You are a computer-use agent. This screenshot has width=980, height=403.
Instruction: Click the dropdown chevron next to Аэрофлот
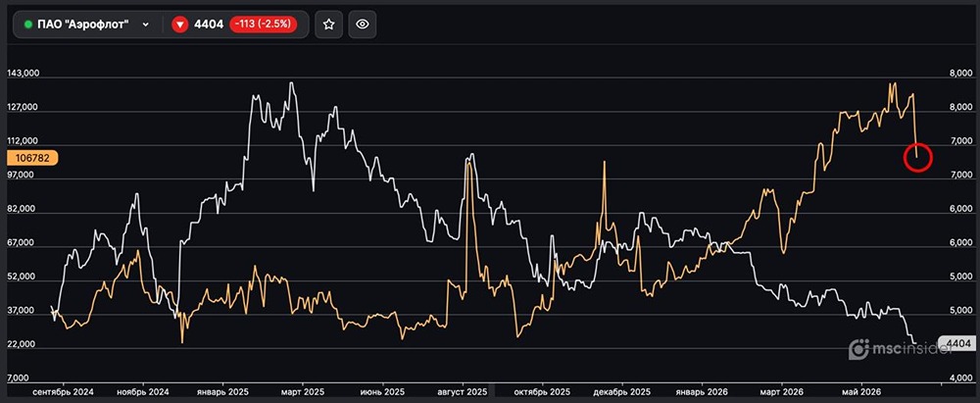coord(146,25)
